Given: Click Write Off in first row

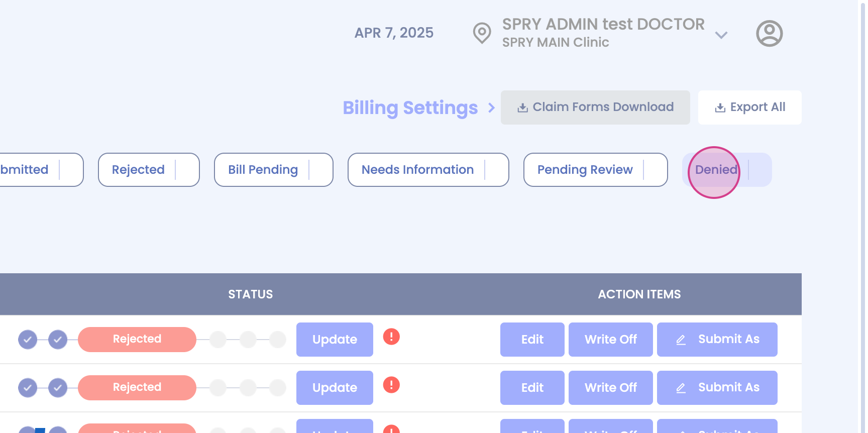Looking at the screenshot, I should [610, 340].
